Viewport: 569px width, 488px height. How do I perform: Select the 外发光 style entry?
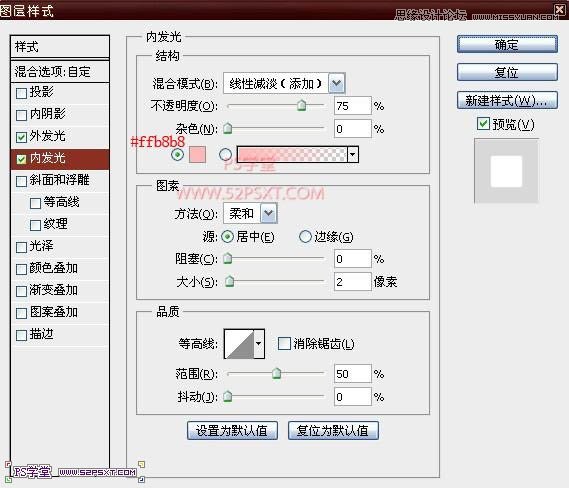tap(60, 136)
